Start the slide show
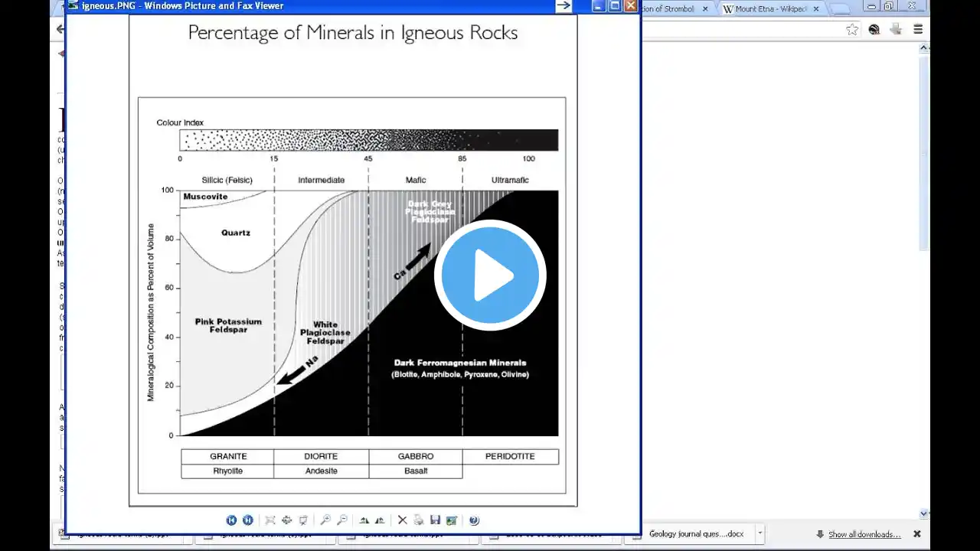The image size is (980, 551). [x=303, y=520]
